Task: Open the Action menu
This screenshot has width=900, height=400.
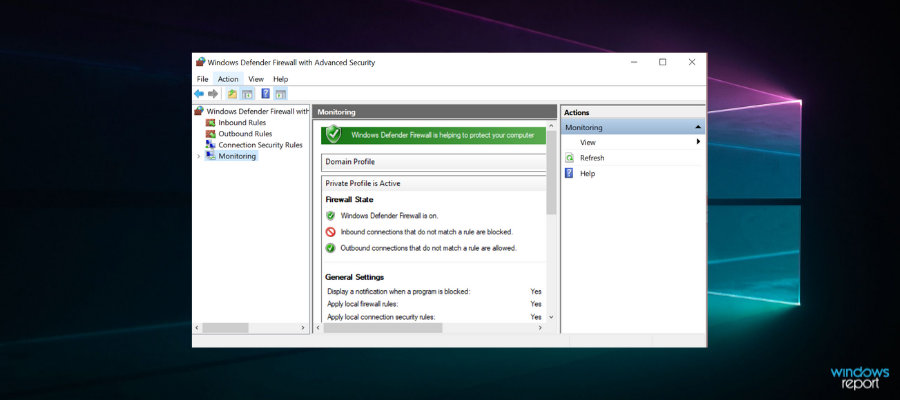Action: click(x=228, y=79)
